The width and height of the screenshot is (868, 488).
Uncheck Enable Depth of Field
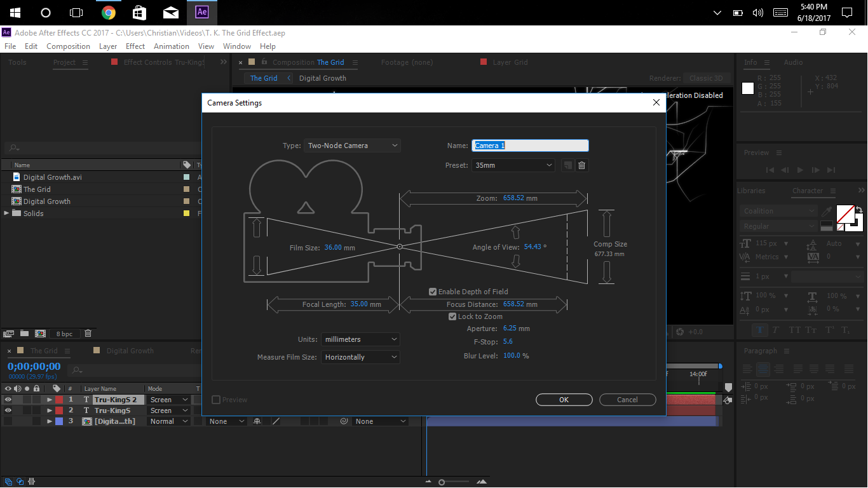pos(433,292)
